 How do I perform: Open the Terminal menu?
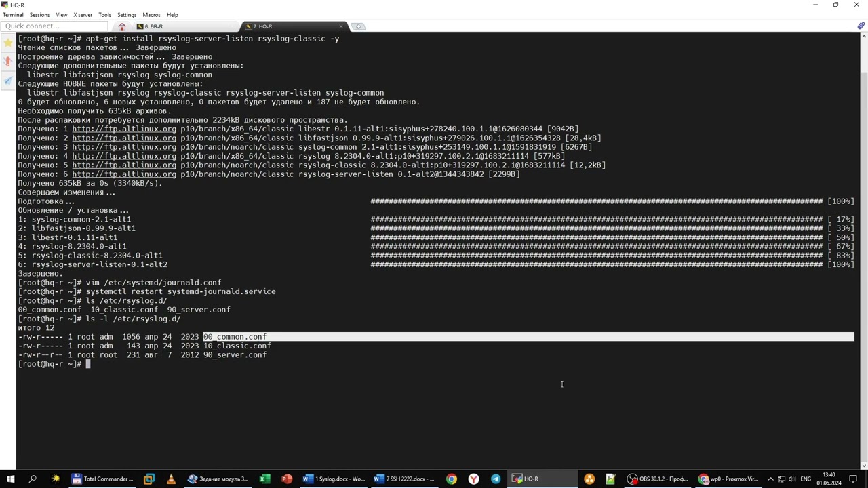[13, 14]
